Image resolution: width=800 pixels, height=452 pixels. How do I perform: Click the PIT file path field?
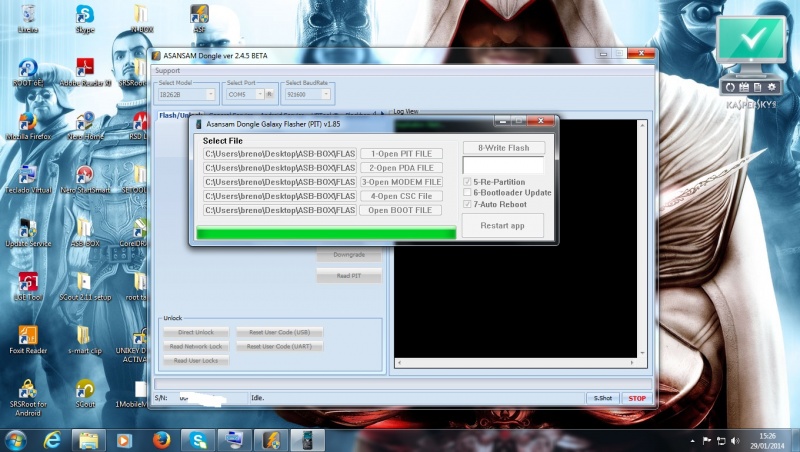(x=280, y=154)
